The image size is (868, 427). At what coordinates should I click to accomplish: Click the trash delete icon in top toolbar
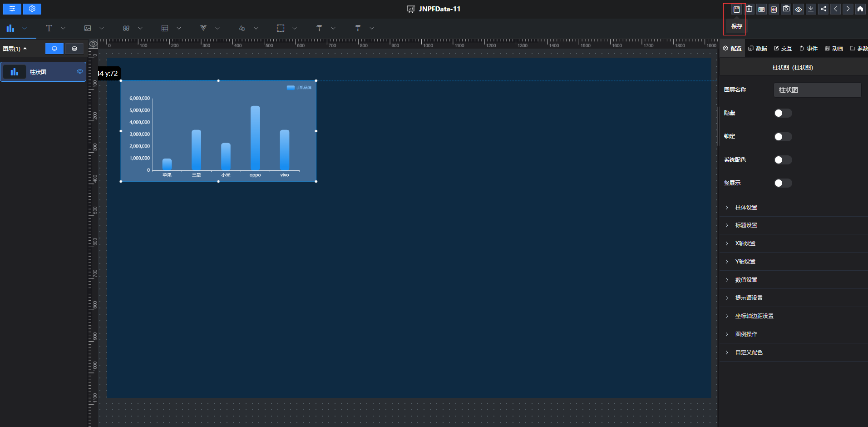749,9
